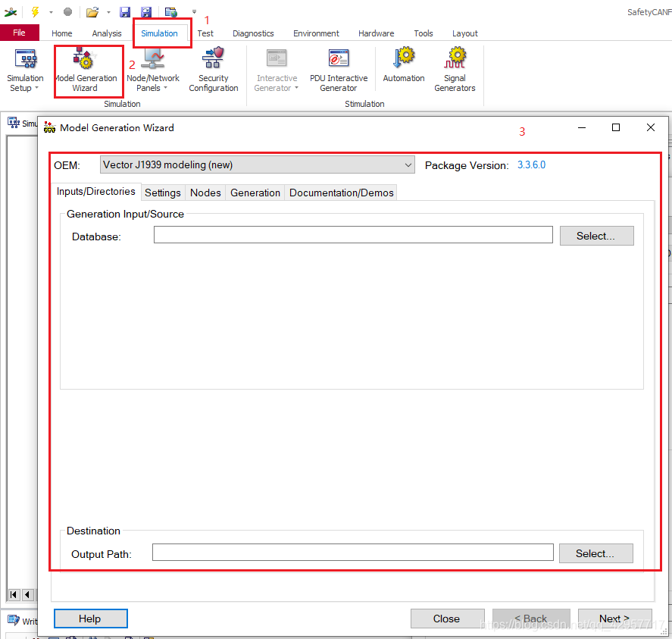Open the quick access toolbar customize arrow
Viewport: 672px width, 639px height.
coord(194,12)
